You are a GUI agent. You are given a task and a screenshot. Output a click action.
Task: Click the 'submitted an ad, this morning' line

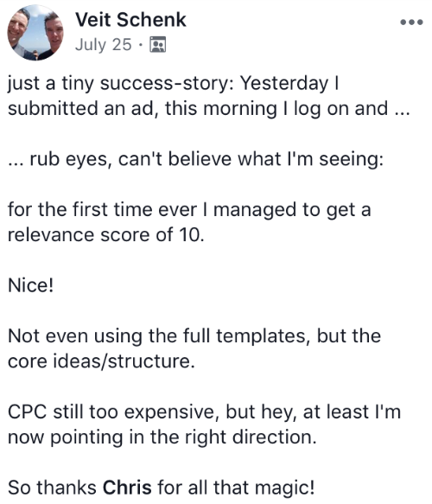pyautogui.click(x=209, y=109)
